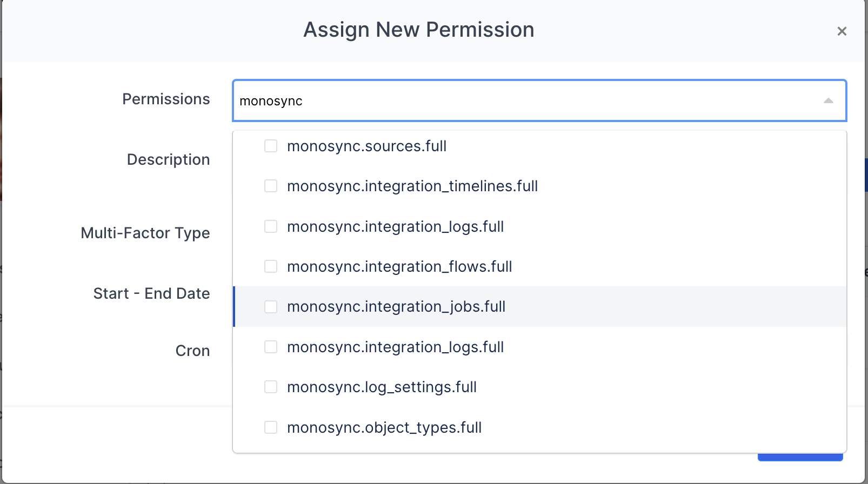Click the blue button below the dropdown list
This screenshot has width=868, height=484.
point(800,458)
